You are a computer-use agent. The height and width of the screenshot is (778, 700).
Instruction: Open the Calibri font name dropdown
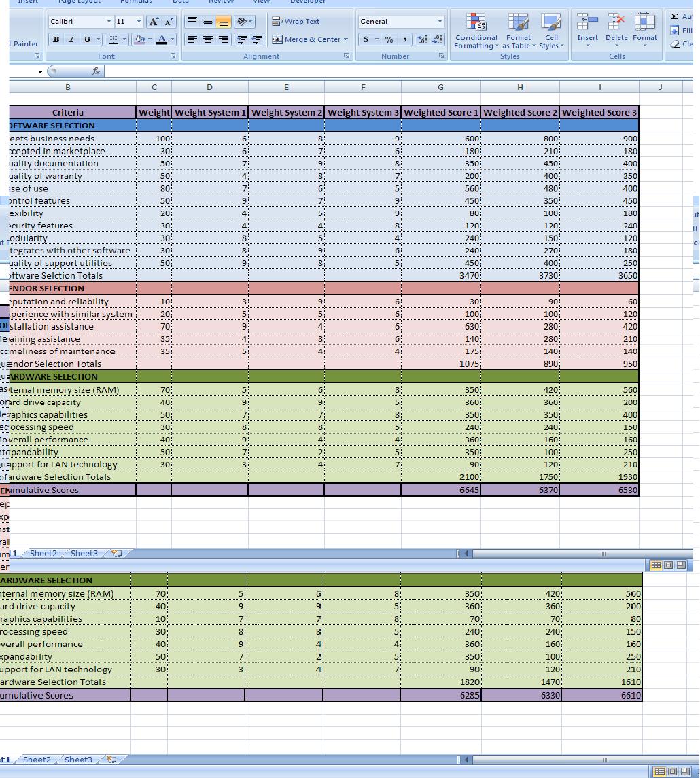(109, 21)
